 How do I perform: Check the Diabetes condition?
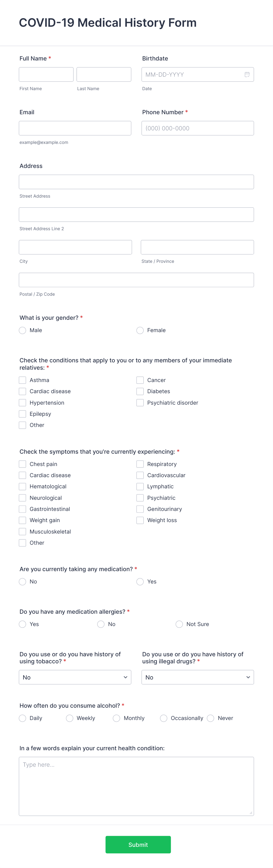(140, 391)
